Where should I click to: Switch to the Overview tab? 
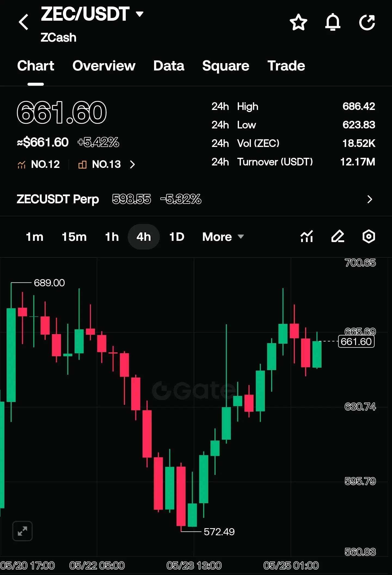point(104,66)
